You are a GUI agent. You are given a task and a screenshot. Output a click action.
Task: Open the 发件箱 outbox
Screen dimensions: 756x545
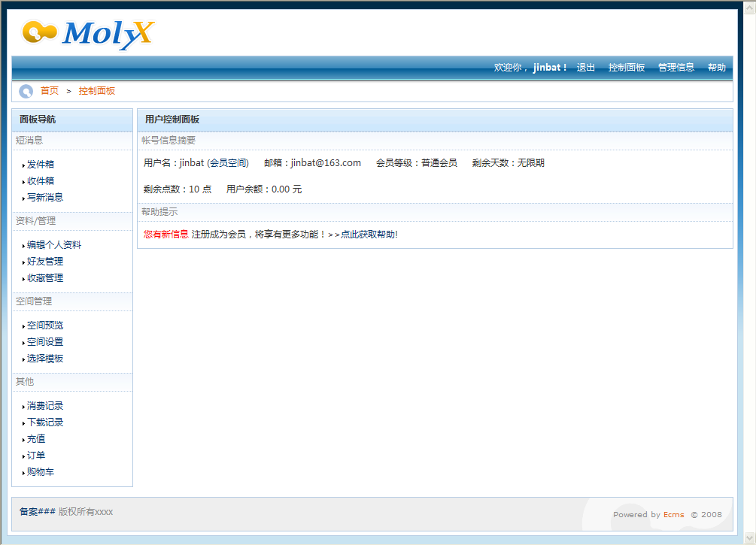pyautogui.click(x=41, y=165)
